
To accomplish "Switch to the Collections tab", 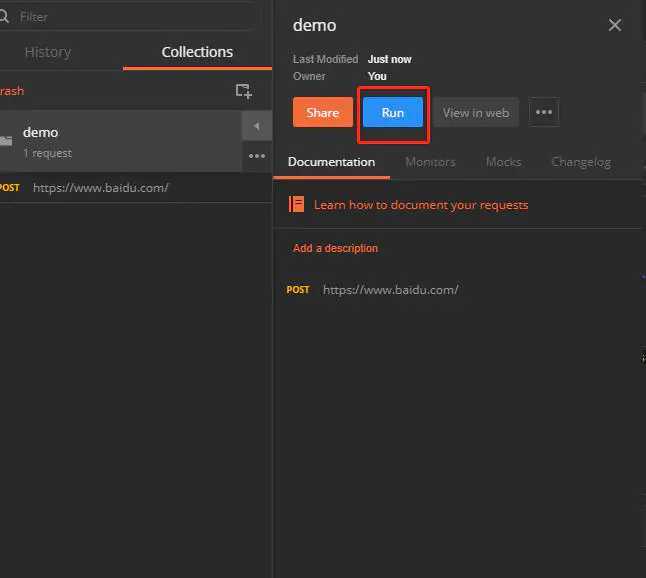I will coord(197,52).
